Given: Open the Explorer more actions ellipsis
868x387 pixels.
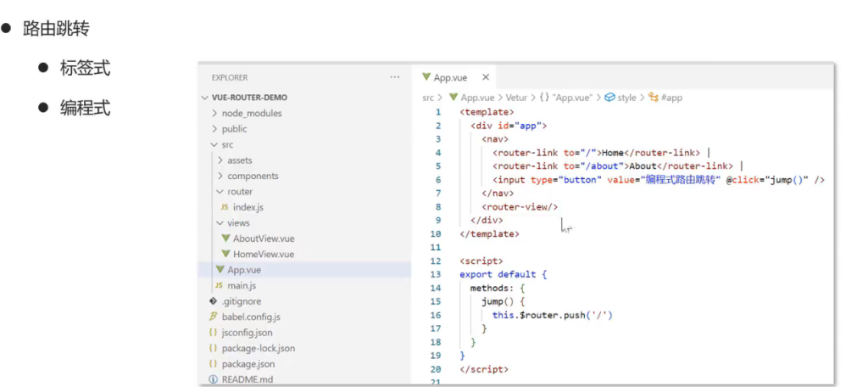Looking at the screenshot, I should tap(394, 77).
